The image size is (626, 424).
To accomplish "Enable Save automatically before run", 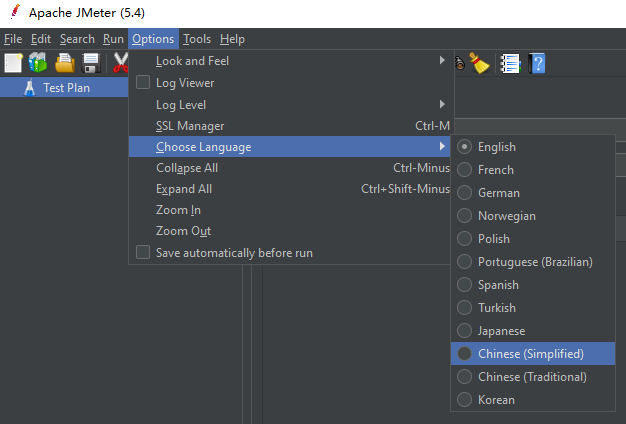I will (x=143, y=253).
